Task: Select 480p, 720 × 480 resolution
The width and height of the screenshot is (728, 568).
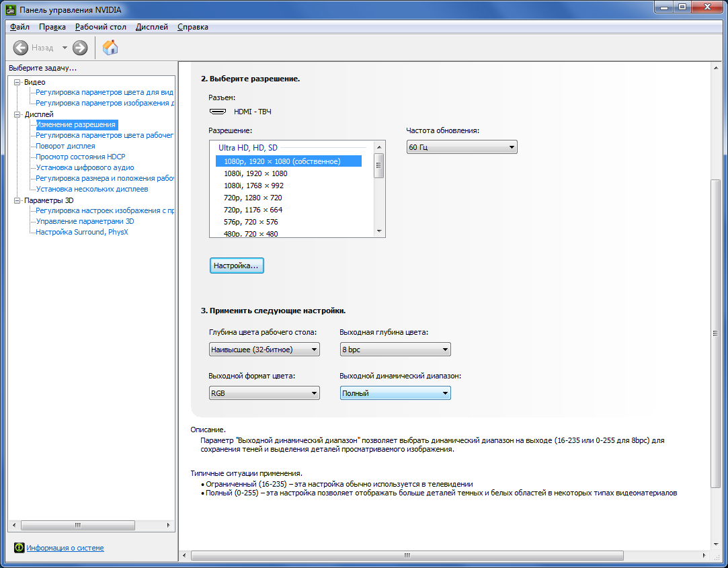Action: [251, 233]
